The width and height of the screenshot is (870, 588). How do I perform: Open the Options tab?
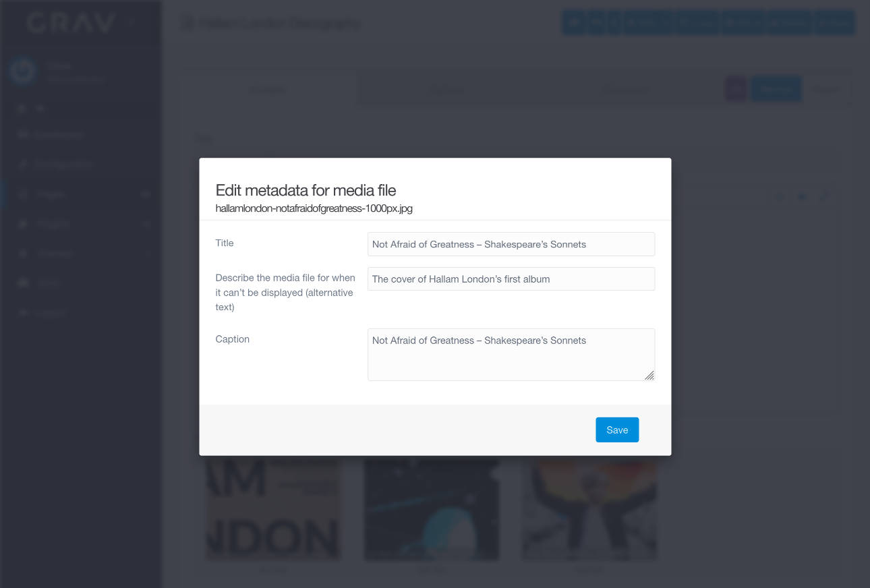(447, 90)
